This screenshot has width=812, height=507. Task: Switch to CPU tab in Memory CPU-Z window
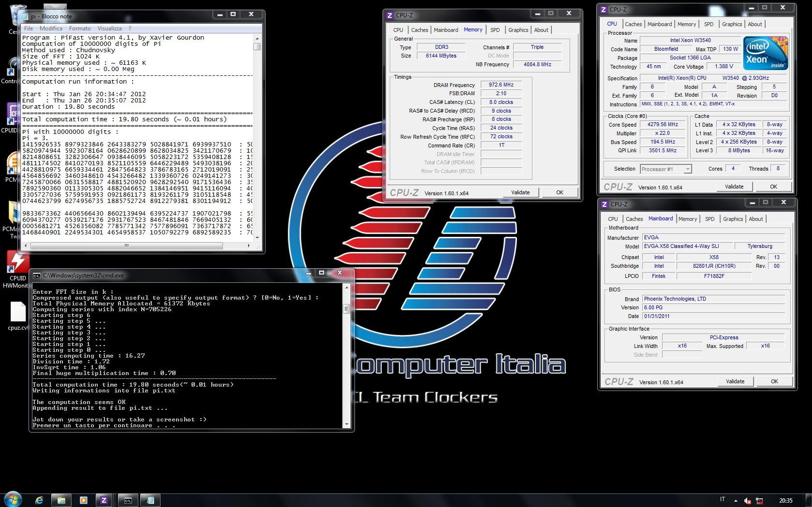(398, 30)
